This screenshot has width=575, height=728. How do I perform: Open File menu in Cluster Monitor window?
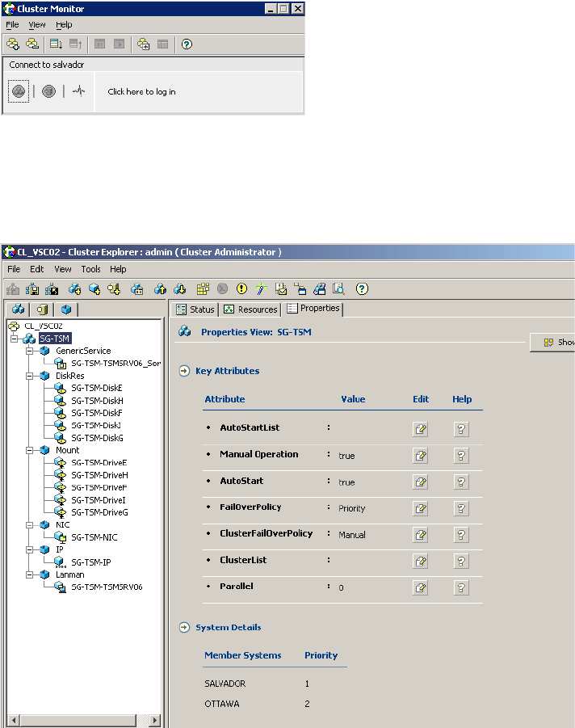(13, 24)
